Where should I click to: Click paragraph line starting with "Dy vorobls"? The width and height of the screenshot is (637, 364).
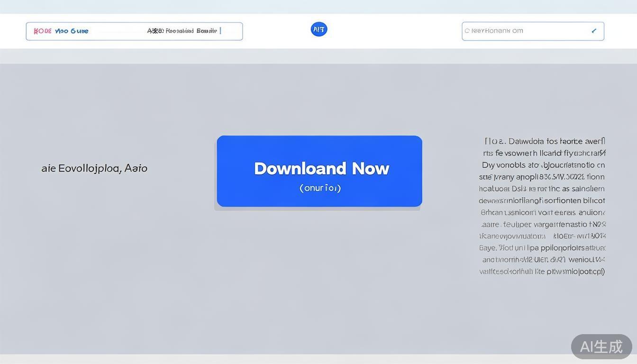[x=543, y=165]
